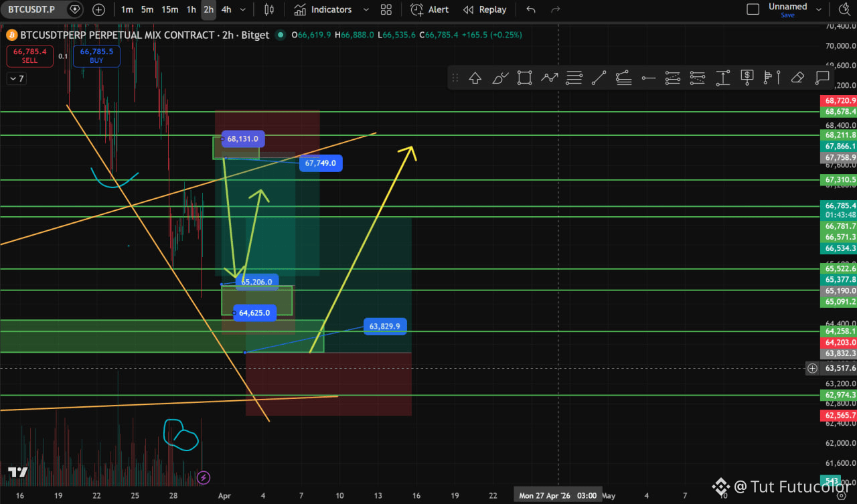
Task: Click the Mon 27 Apr '26 date label
Action: click(558, 496)
